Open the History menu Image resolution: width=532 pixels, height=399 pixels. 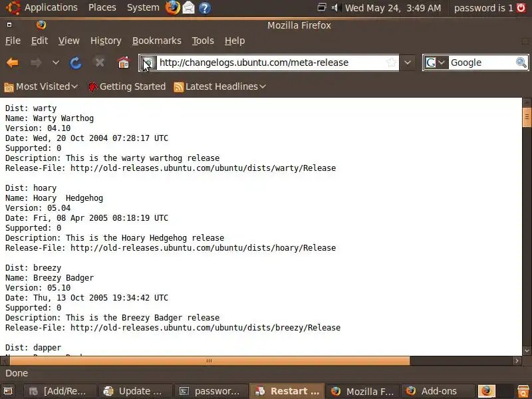click(106, 41)
